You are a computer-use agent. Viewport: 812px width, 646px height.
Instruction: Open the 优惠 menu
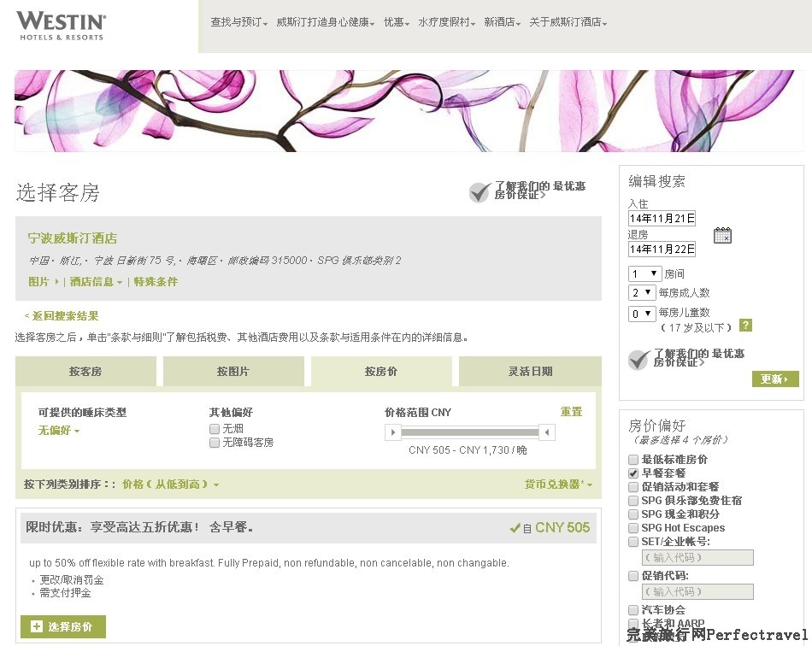coord(397,22)
